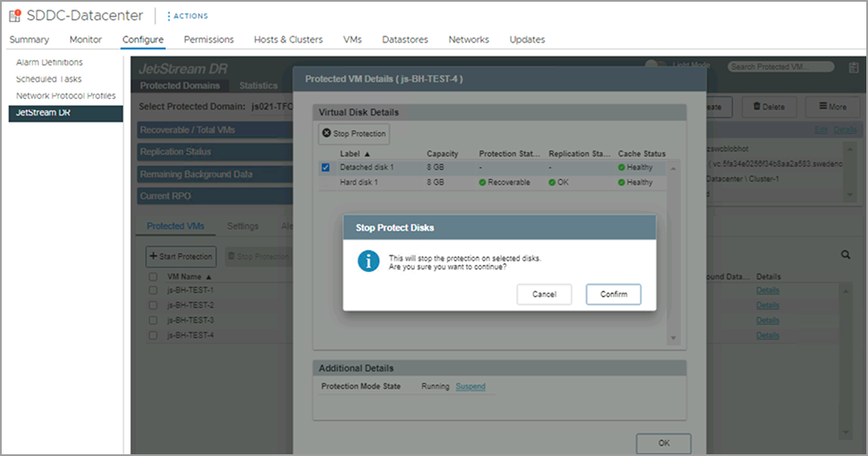
Task: Click green Recoverable status icon for Hard disk 1
Action: click(x=482, y=183)
